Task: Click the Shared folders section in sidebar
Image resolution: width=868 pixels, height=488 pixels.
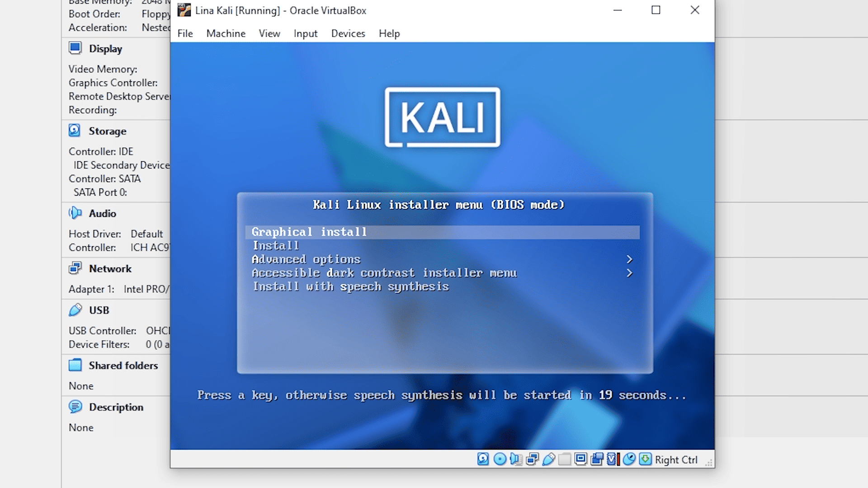Action: tap(123, 366)
